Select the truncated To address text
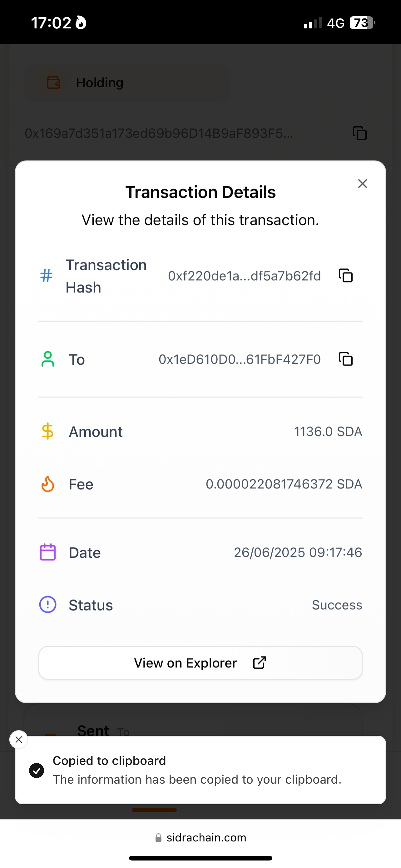The height and width of the screenshot is (868, 401). point(240,360)
